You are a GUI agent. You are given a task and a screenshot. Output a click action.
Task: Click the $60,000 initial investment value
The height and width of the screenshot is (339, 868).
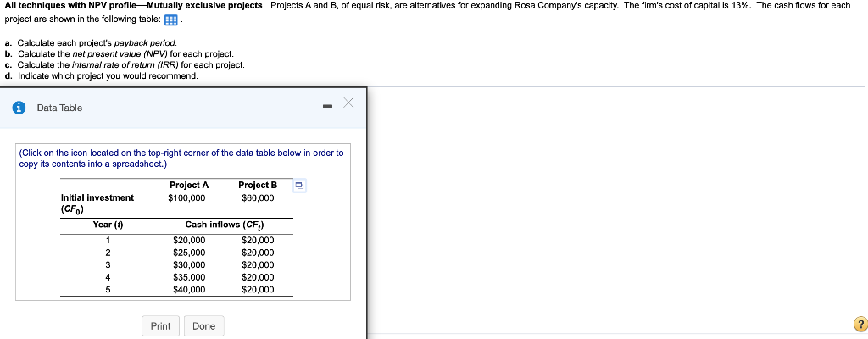point(258,197)
